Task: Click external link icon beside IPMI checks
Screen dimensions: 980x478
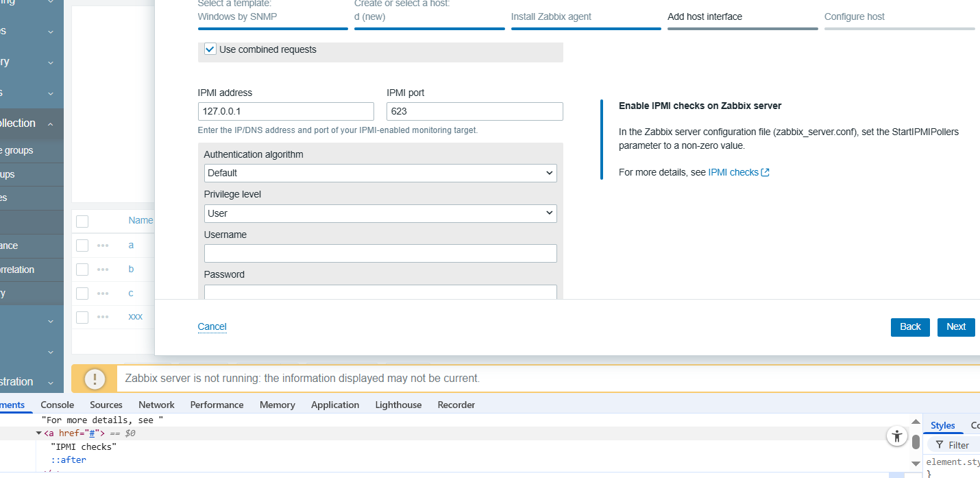Action: (765, 173)
